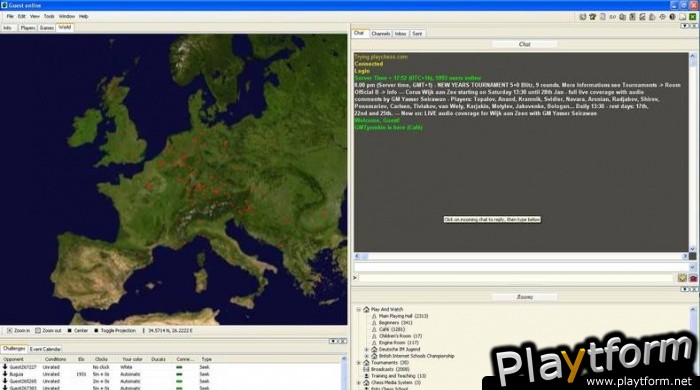This screenshot has height=390, width=700.
Task: Enter the Main Playing Hall (2313) room
Action: pyautogui.click(x=403, y=316)
